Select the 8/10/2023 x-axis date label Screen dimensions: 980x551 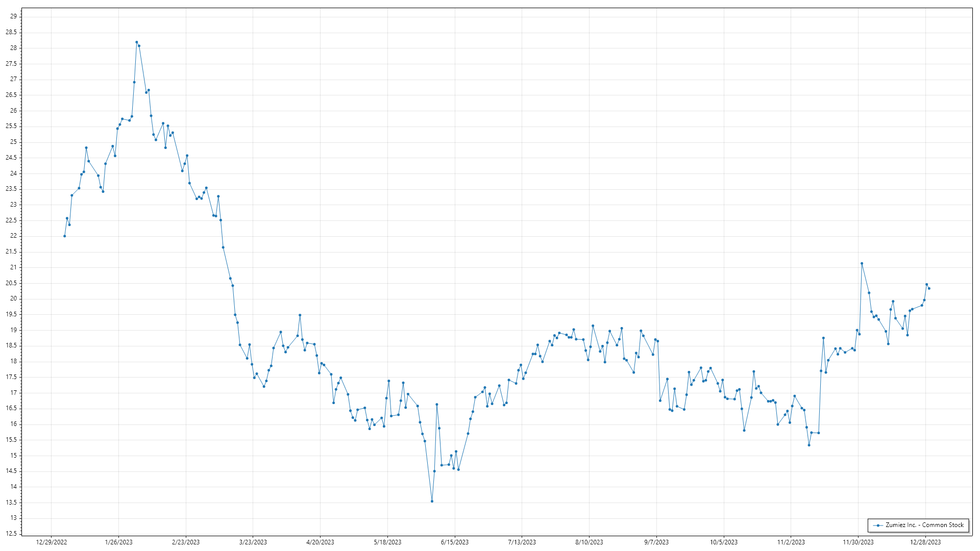click(x=589, y=542)
